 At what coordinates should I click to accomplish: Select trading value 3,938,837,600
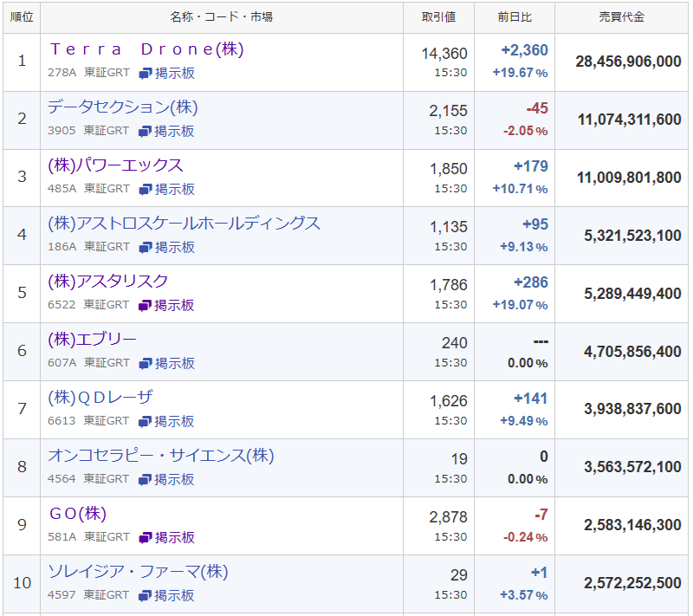click(632, 409)
